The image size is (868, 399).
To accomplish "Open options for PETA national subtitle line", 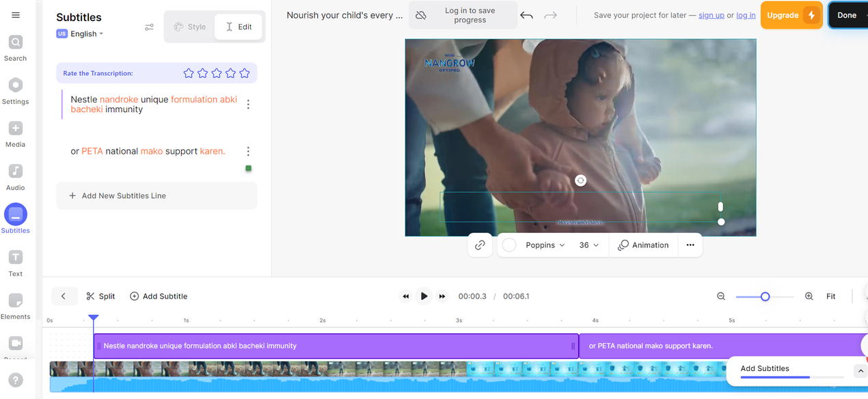I will 248,152.
